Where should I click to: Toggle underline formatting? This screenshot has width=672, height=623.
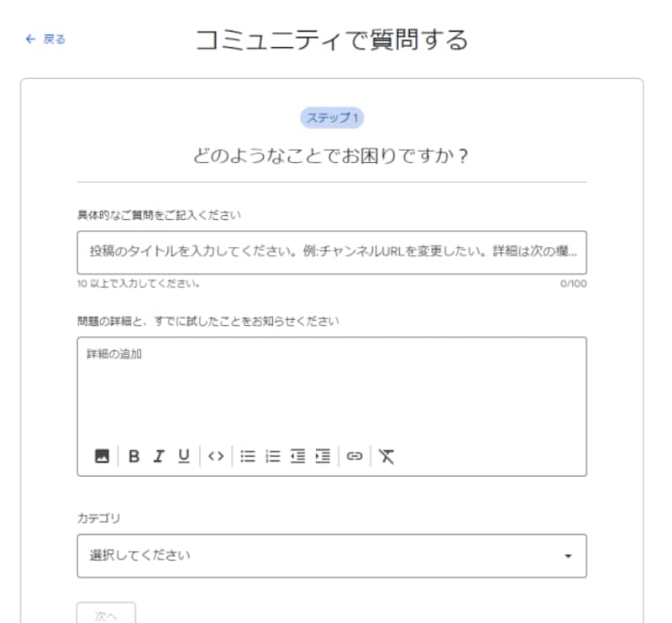tap(183, 456)
